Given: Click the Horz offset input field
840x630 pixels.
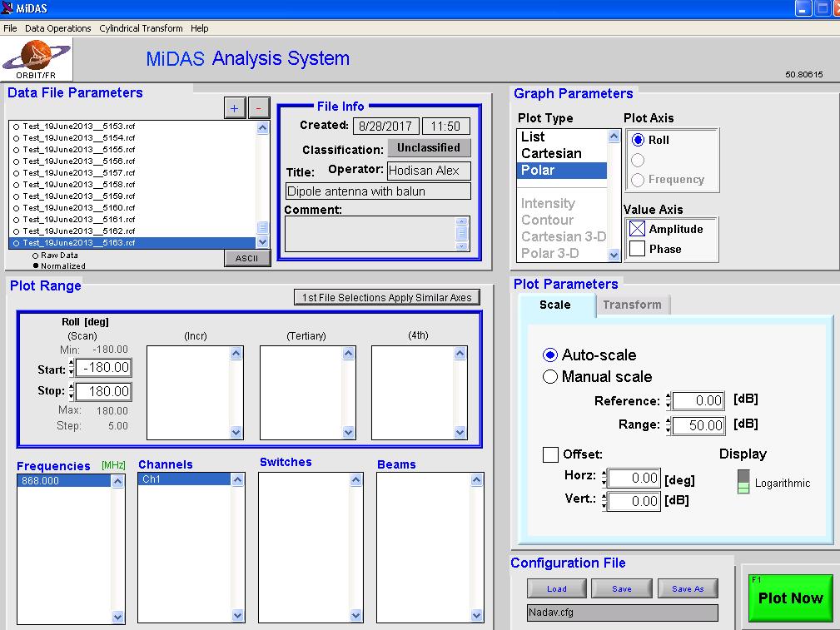Looking at the screenshot, I should (634, 479).
